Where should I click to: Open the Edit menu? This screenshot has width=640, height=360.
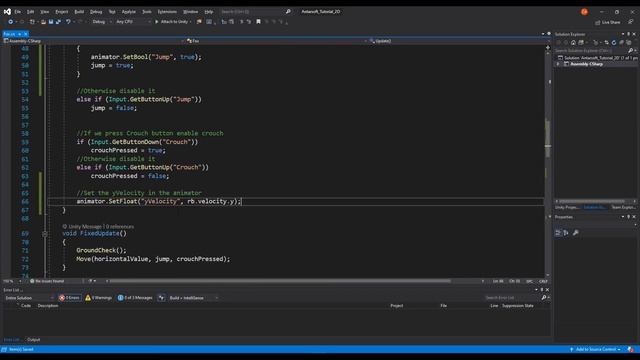[31, 12]
